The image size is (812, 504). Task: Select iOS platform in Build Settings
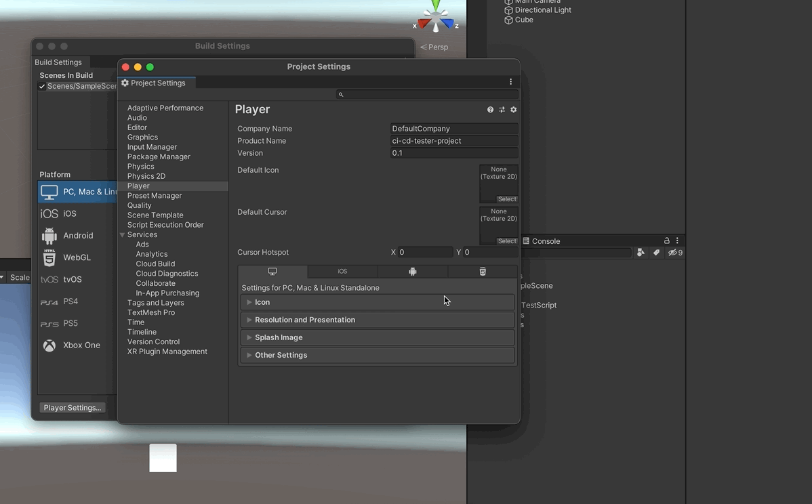click(x=78, y=213)
